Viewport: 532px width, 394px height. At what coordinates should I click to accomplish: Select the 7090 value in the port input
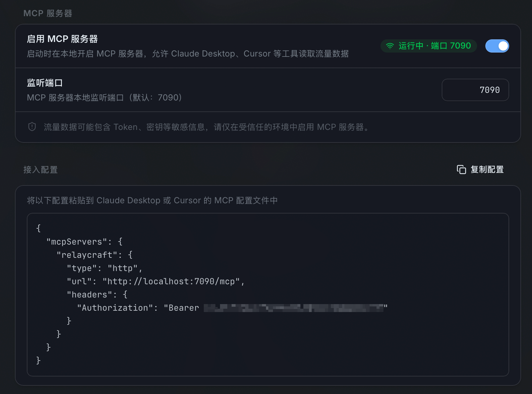490,90
